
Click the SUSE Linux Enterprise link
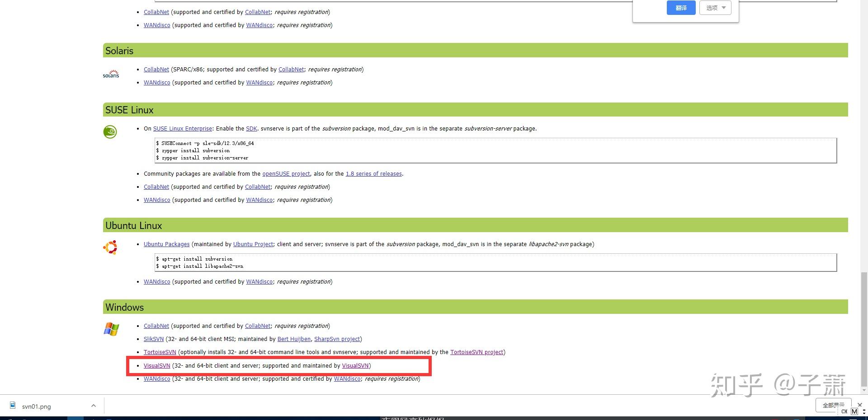(x=183, y=129)
